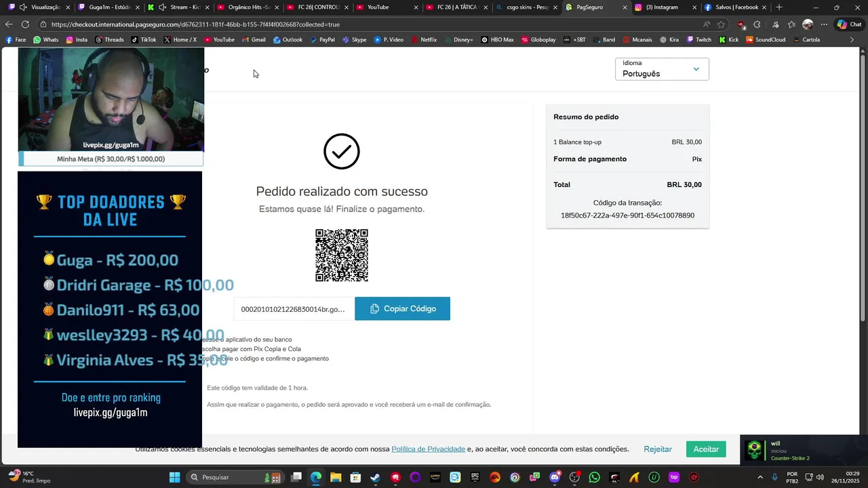Screen dimensions: 868x488
Task: Open the Windows Start menu
Action: pos(174,477)
